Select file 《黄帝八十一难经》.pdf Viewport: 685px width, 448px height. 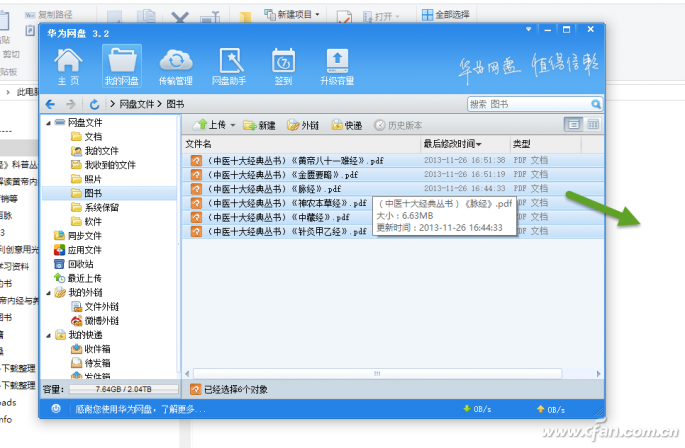click(393, 160)
